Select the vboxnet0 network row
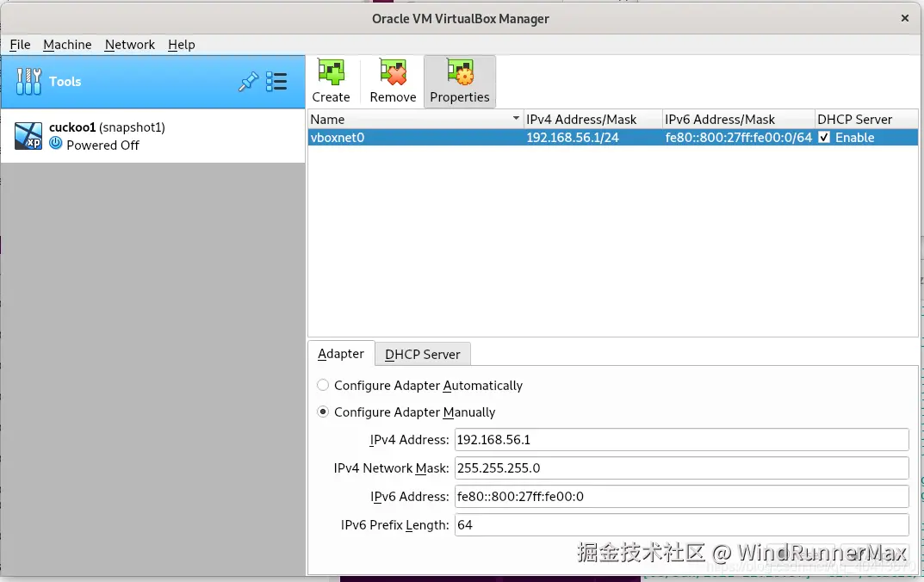The height and width of the screenshot is (582, 924). click(613, 137)
